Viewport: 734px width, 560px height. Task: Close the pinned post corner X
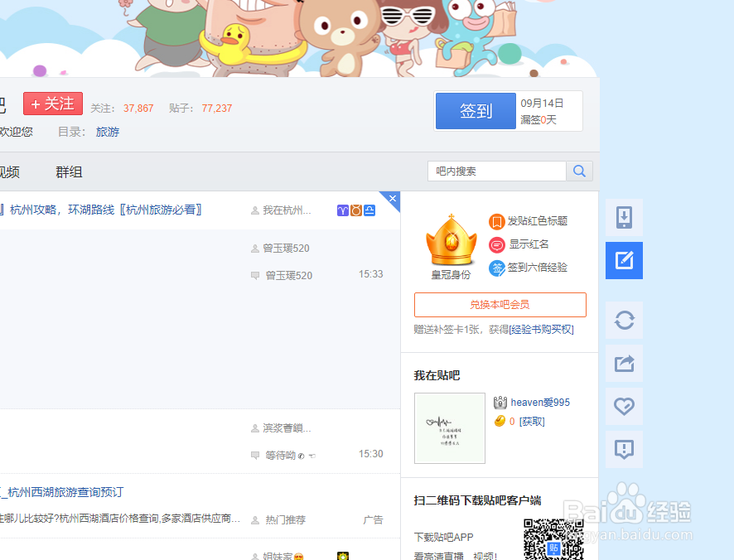pyautogui.click(x=393, y=199)
